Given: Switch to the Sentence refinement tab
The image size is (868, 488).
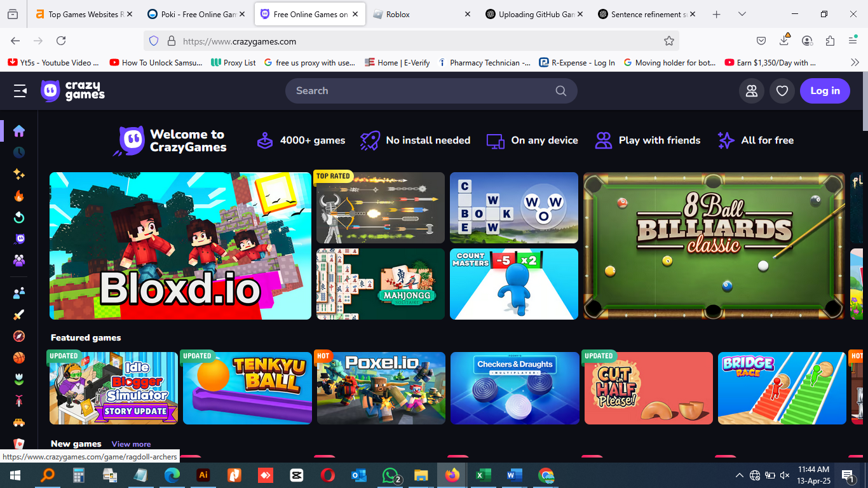Looking at the screenshot, I should [x=646, y=14].
